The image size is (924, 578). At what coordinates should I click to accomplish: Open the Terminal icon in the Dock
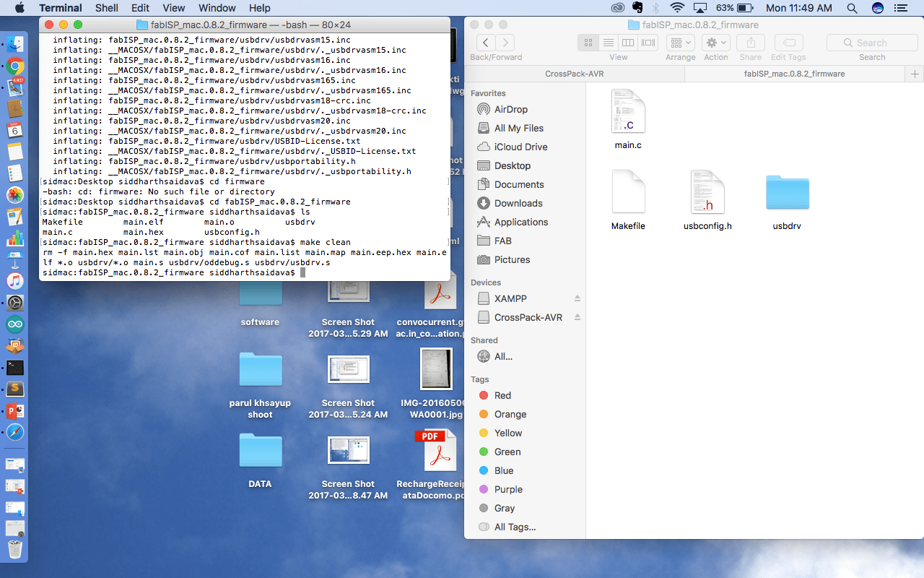point(15,368)
